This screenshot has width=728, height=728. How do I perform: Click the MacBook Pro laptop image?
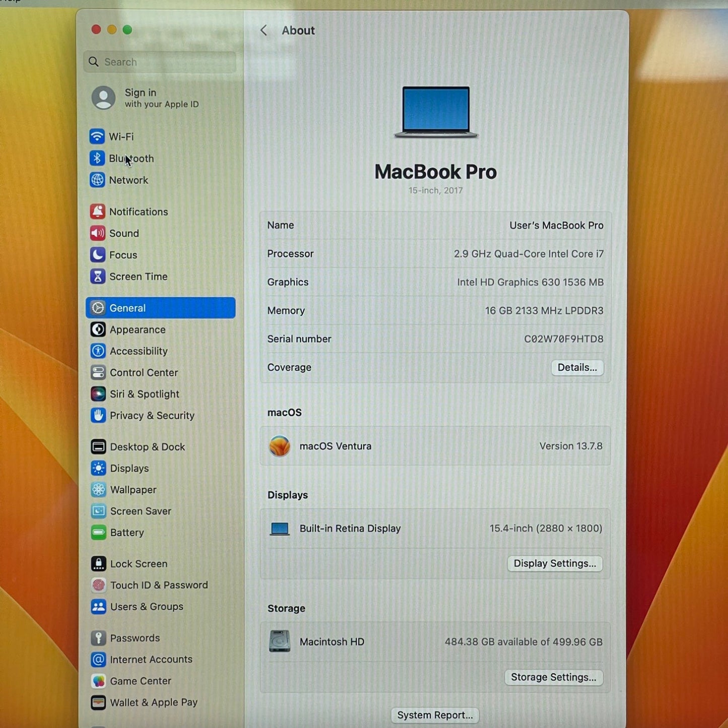click(x=436, y=112)
